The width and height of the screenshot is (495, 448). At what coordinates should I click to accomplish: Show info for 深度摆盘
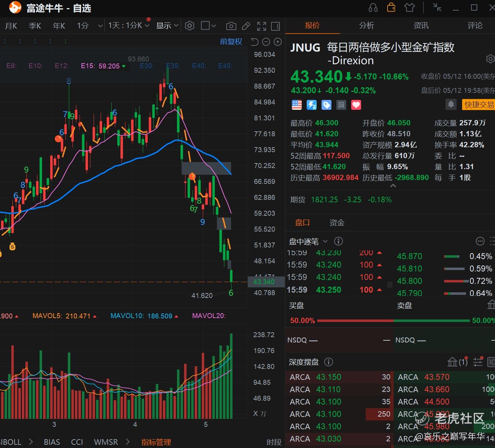329,362
